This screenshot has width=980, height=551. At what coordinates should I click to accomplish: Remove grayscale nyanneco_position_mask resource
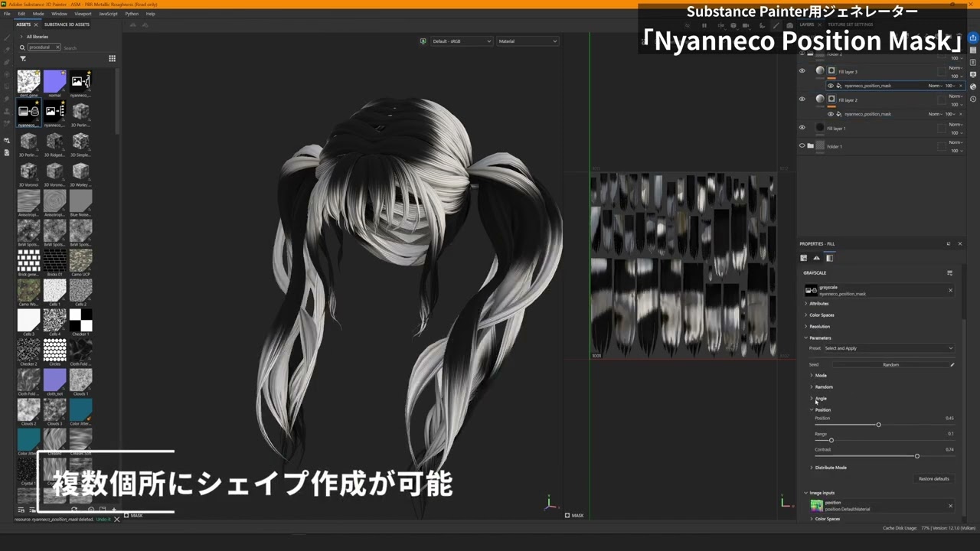tap(951, 290)
